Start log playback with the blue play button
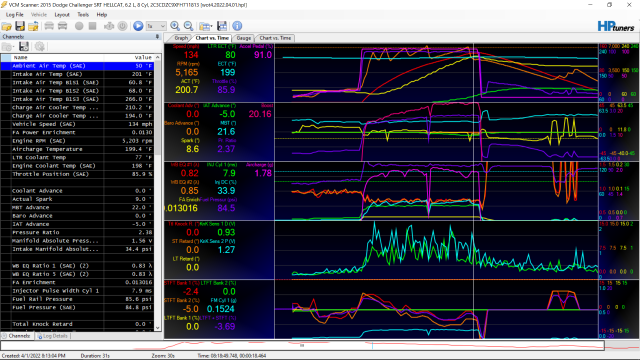Image resolution: width=640 pixels, height=360 pixels. pos(138,26)
